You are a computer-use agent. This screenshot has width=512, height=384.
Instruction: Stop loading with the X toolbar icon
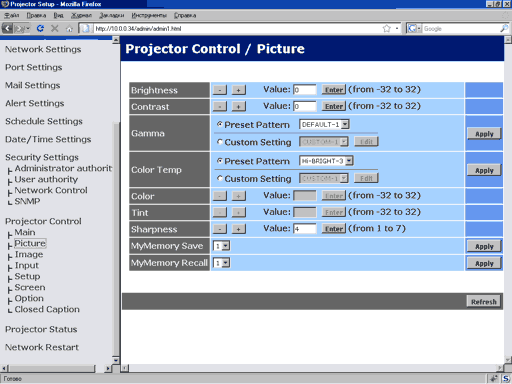coord(55,29)
